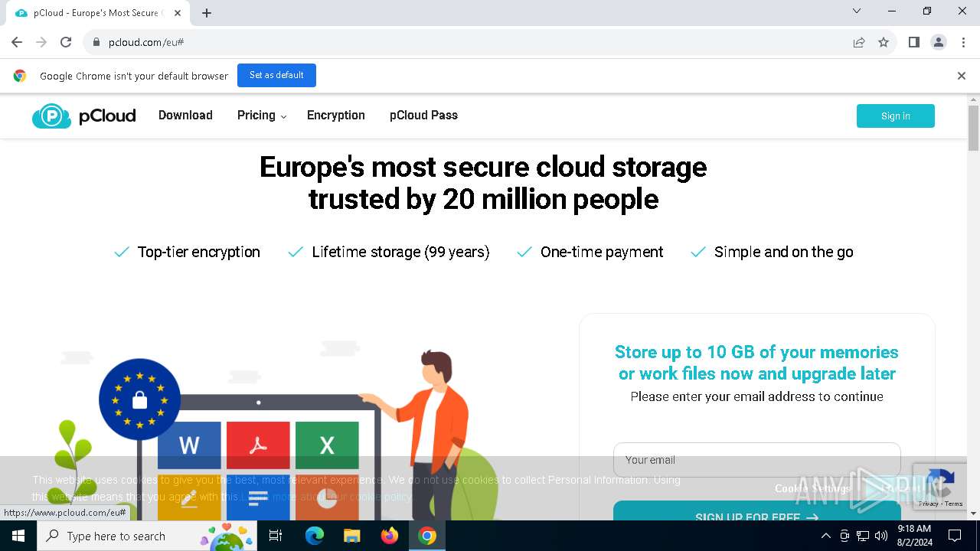Image resolution: width=980 pixels, height=551 pixels.
Task: Dismiss the default browser notification bar
Action: [x=961, y=76]
